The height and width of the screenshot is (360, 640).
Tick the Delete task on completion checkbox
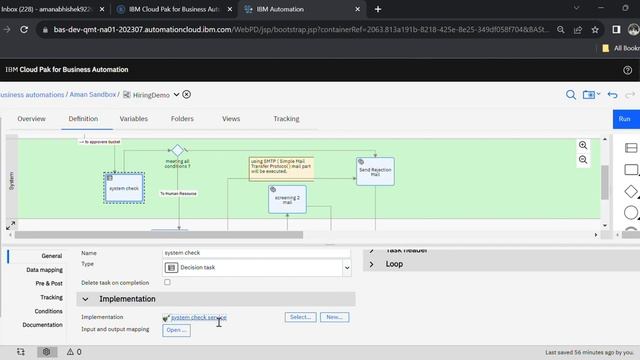[167, 282]
